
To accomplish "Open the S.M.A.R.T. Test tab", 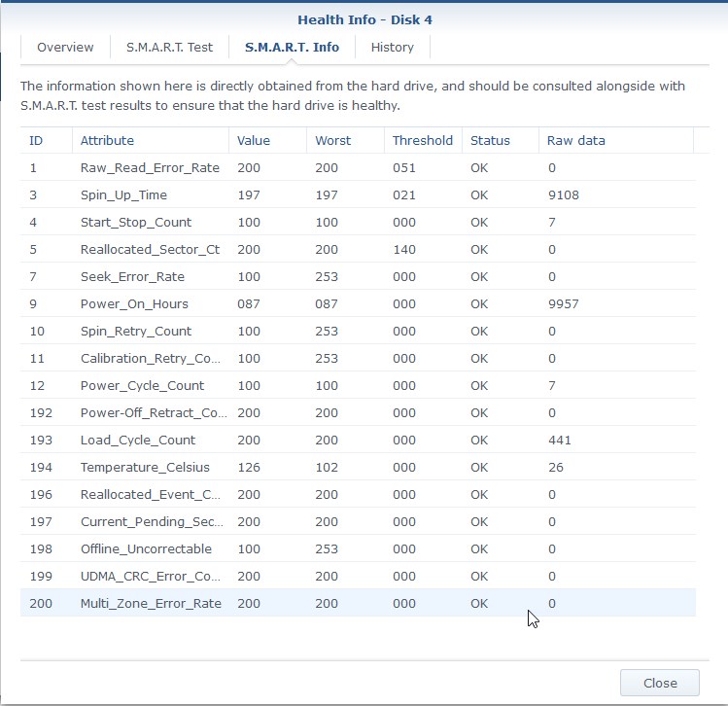I will [169, 47].
